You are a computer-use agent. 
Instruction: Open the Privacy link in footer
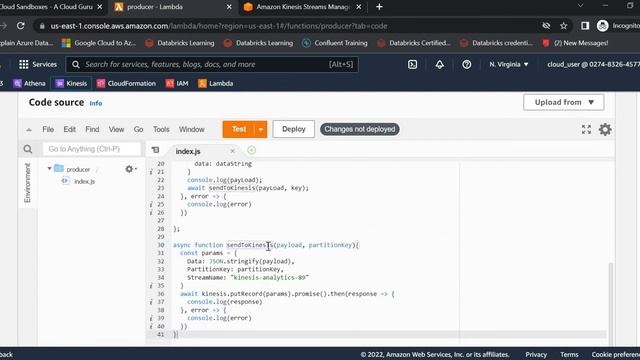point(536,354)
